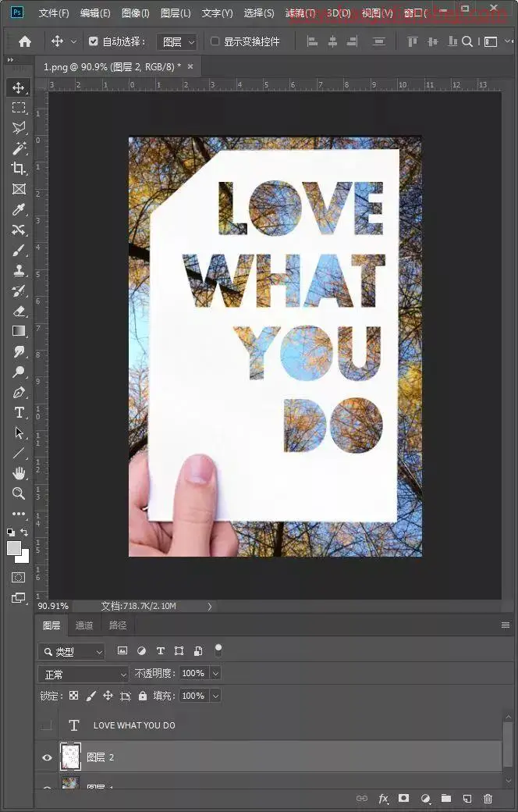Toggle lock position icon
The image size is (518, 812).
click(x=108, y=696)
